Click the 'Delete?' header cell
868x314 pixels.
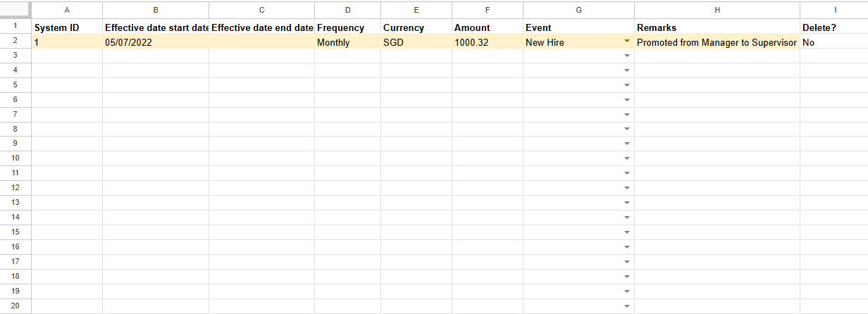coord(834,27)
